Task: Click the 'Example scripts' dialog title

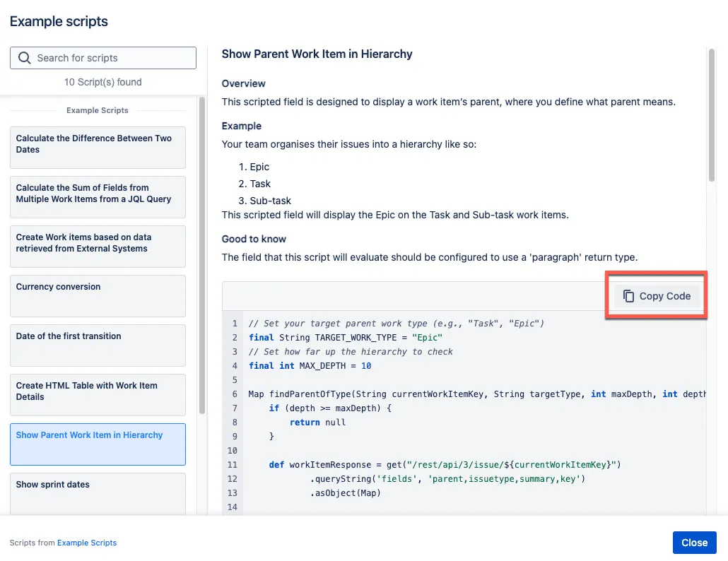Action: (59, 21)
